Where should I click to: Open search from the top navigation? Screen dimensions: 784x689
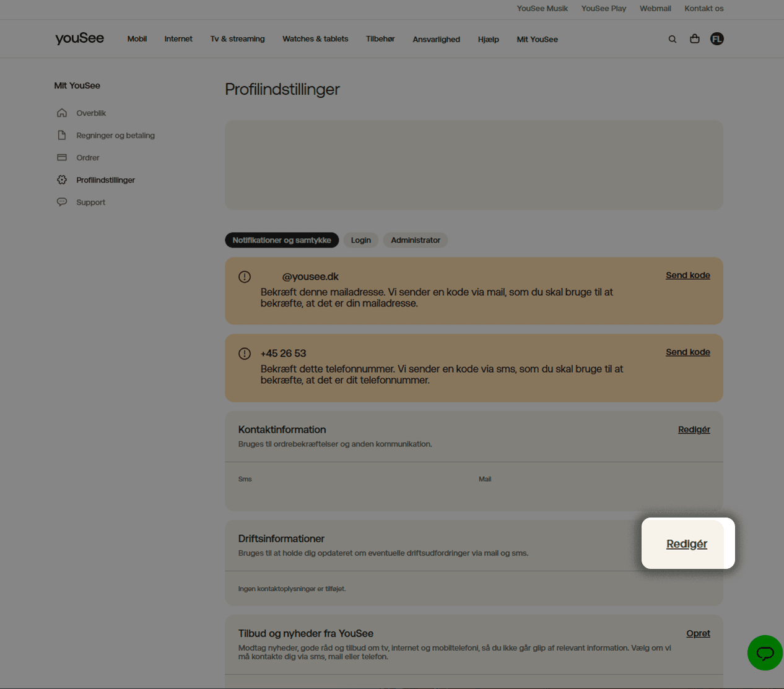(672, 38)
